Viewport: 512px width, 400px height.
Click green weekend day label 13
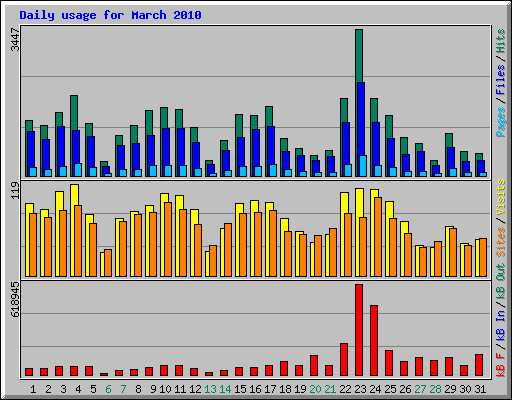[x=210, y=389]
